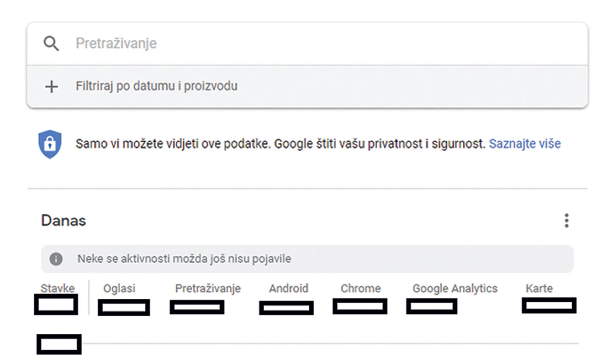Click the blue privacy shield icon
Image resolution: width=607 pixels, height=364 pixels.
click(50, 144)
